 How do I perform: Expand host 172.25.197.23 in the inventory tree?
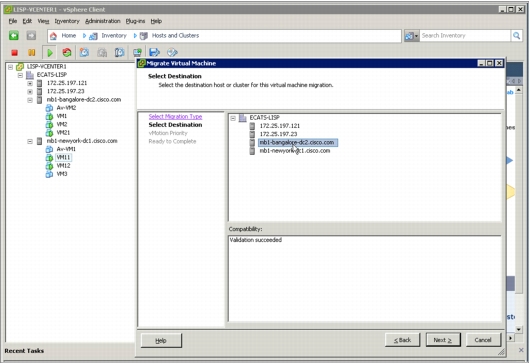click(x=30, y=92)
